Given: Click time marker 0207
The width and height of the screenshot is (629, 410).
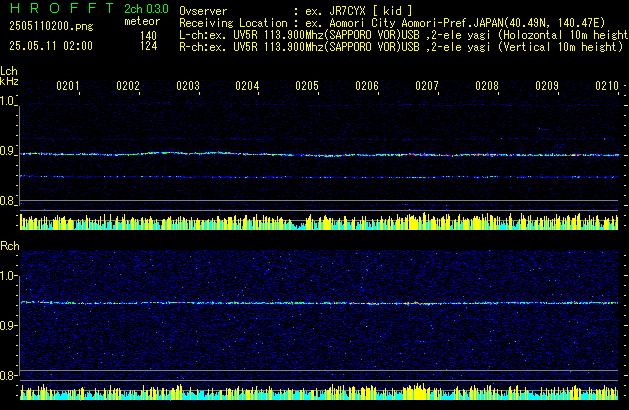Looking at the screenshot, I should 427,86.
